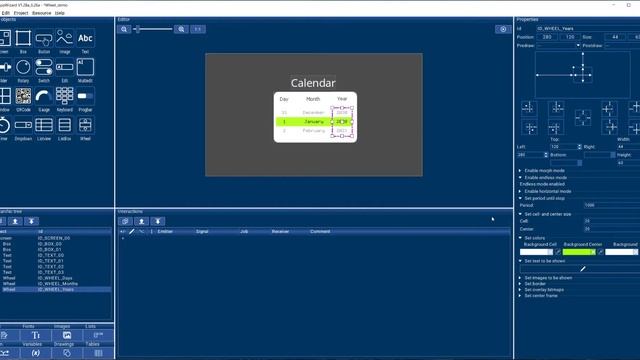This screenshot has height=360, width=640.
Task: Select the QRCode object tool
Action: (23, 96)
